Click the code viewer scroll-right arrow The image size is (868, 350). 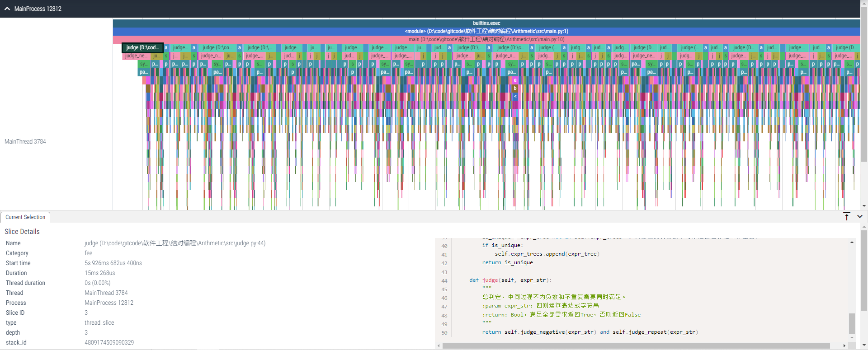point(844,346)
